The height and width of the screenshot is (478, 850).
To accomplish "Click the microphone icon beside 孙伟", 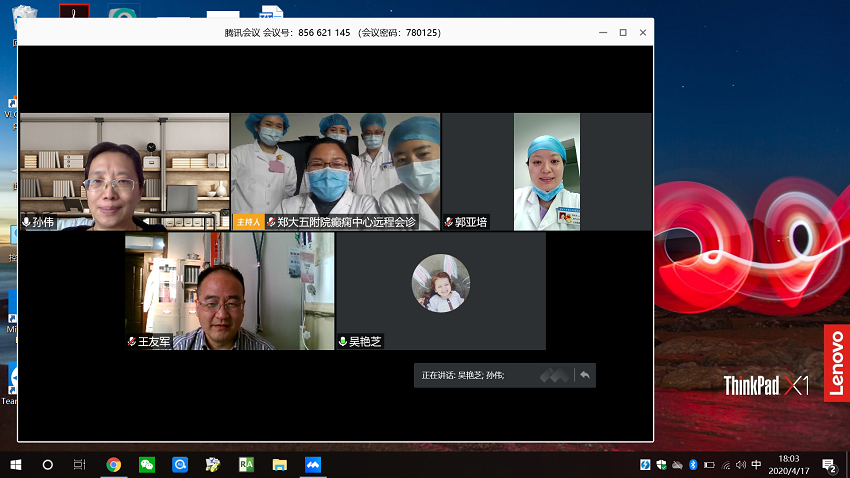I will 26,222.
